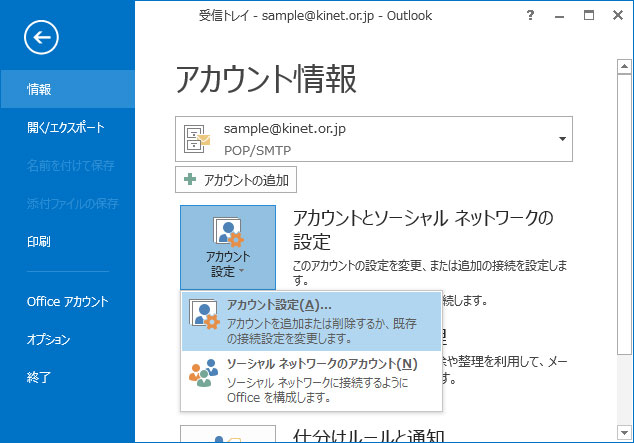Image resolution: width=634 pixels, height=443 pixels.
Task: Click the person-gear icon on アカウント設定 button
Action: [228, 232]
